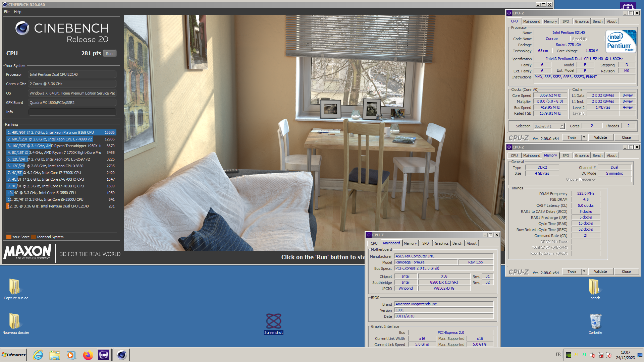Click the FR language indicator
The image size is (644, 362).
pyautogui.click(x=558, y=354)
